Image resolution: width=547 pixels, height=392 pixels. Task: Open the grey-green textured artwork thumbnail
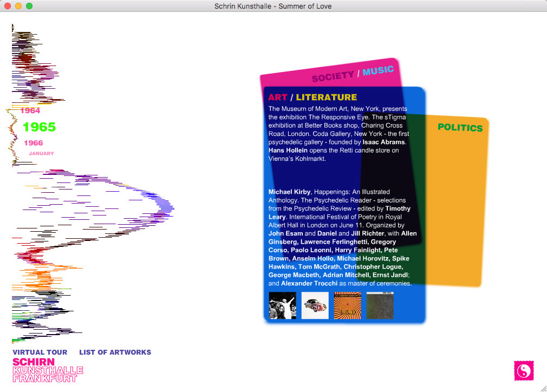380,305
